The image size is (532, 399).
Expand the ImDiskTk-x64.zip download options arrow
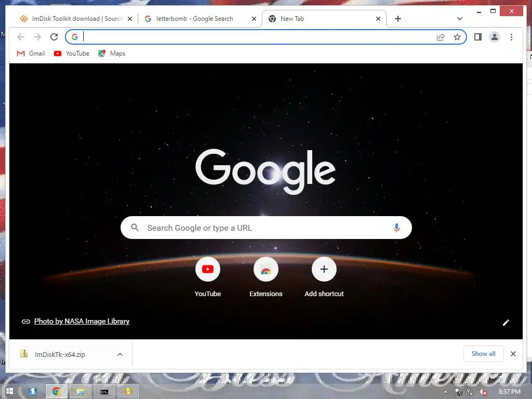(120, 354)
